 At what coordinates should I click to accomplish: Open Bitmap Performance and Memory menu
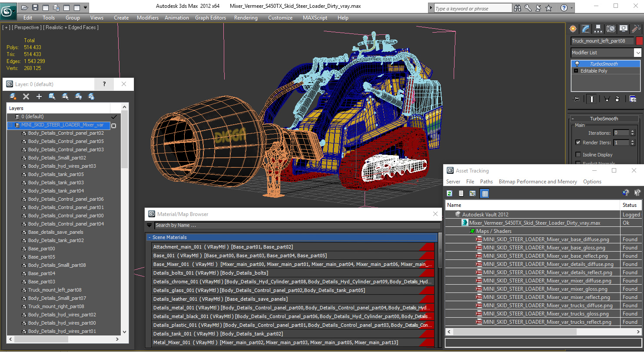pyautogui.click(x=538, y=182)
